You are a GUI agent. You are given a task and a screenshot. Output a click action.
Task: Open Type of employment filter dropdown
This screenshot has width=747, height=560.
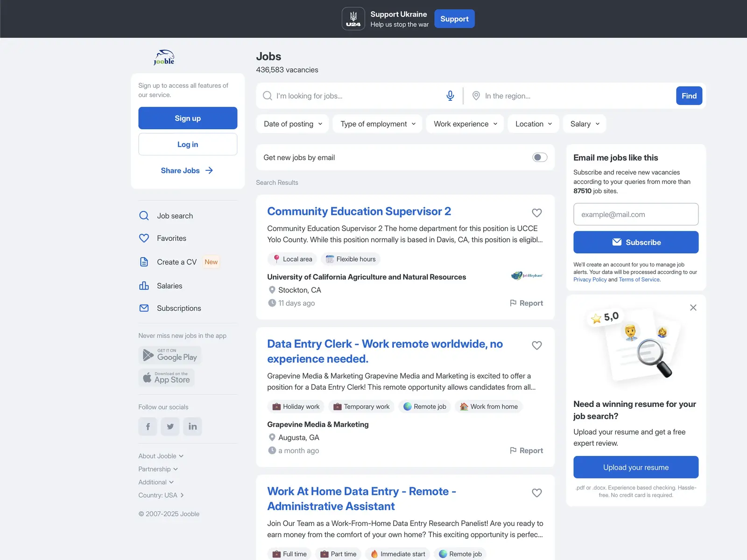pos(378,124)
